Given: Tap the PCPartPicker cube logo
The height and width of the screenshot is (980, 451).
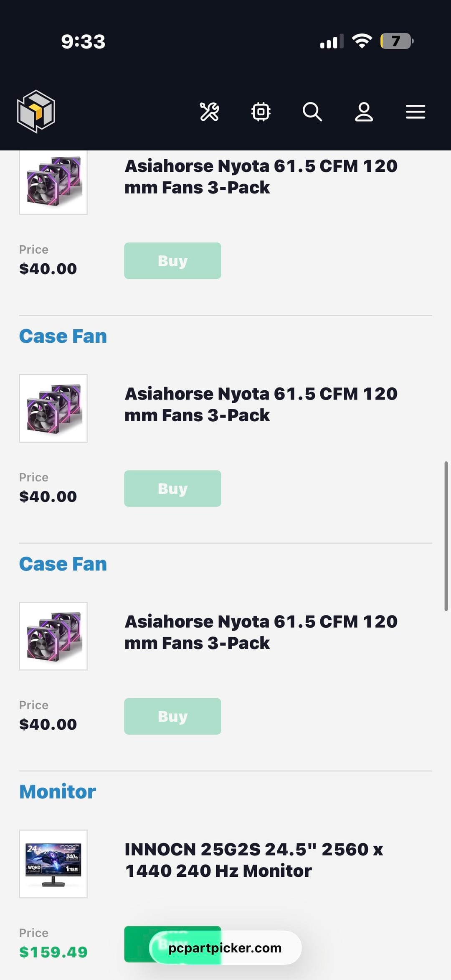Looking at the screenshot, I should [x=36, y=112].
